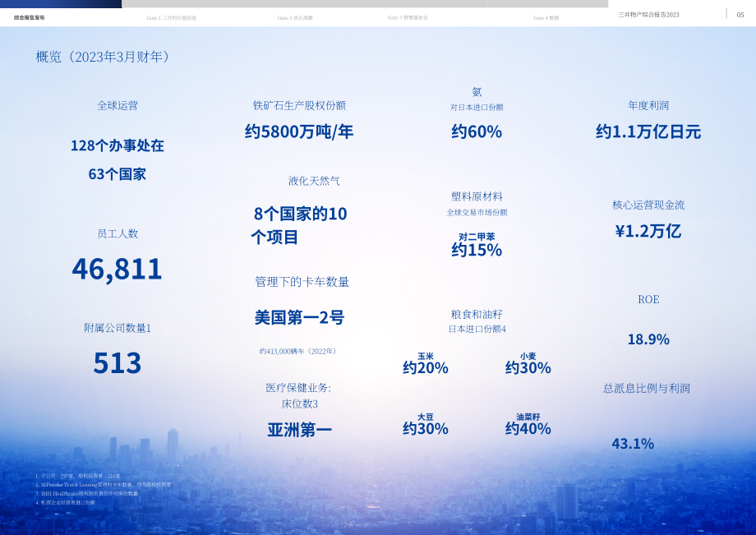Click the 43.1% payout ratio figure
Viewport: 756px width, 535px height.
click(x=633, y=444)
